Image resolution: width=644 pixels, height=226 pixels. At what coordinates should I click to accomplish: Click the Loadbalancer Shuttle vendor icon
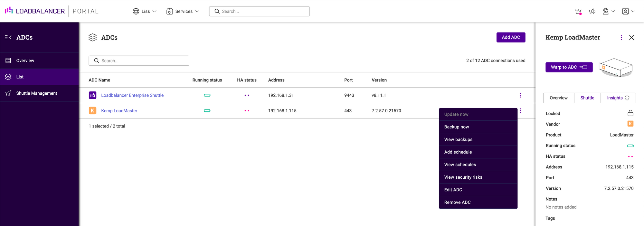[92, 95]
